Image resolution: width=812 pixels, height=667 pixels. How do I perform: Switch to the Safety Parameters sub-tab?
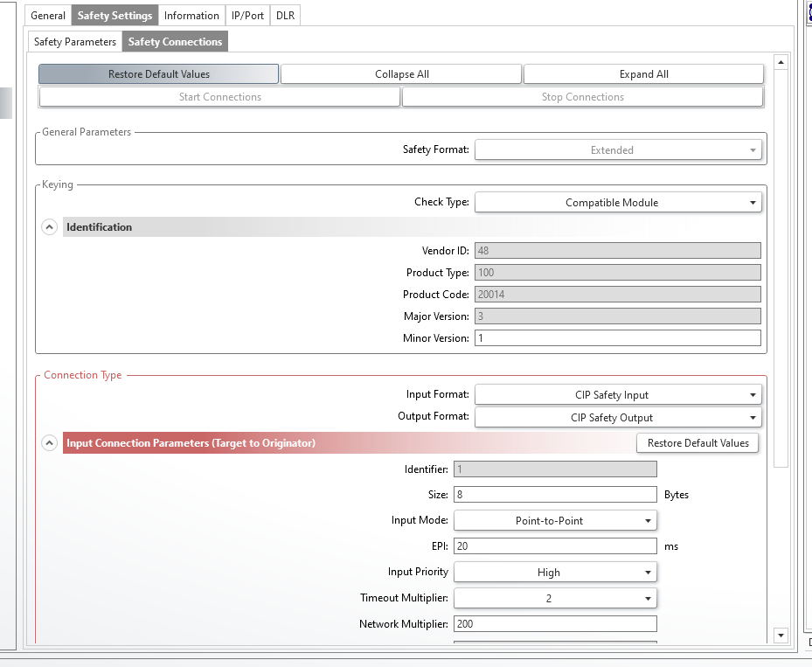(x=75, y=42)
